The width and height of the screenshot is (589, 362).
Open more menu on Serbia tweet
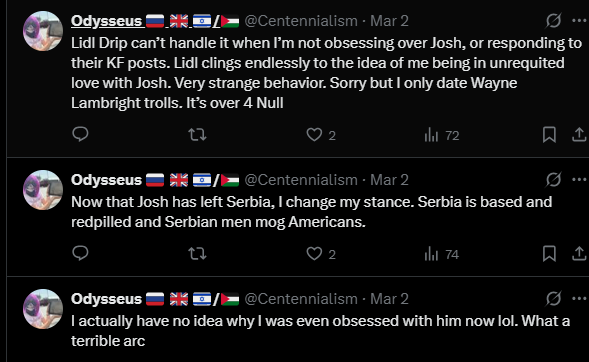click(x=579, y=179)
